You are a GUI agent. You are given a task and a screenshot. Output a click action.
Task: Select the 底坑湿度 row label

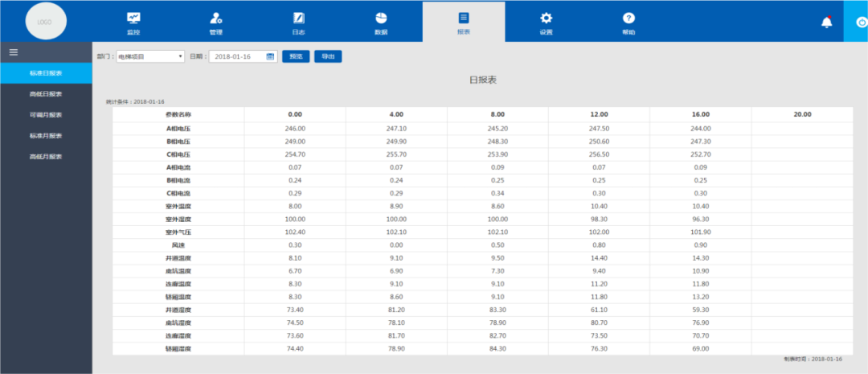tap(178, 323)
